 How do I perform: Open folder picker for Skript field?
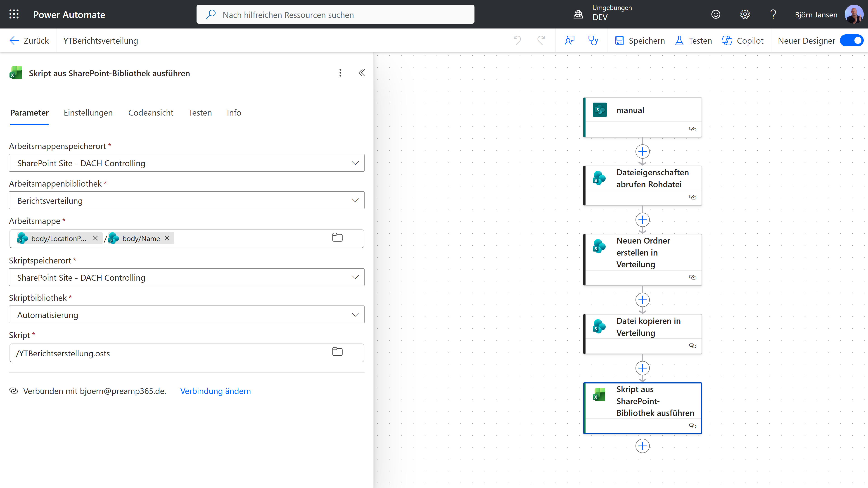pos(337,352)
